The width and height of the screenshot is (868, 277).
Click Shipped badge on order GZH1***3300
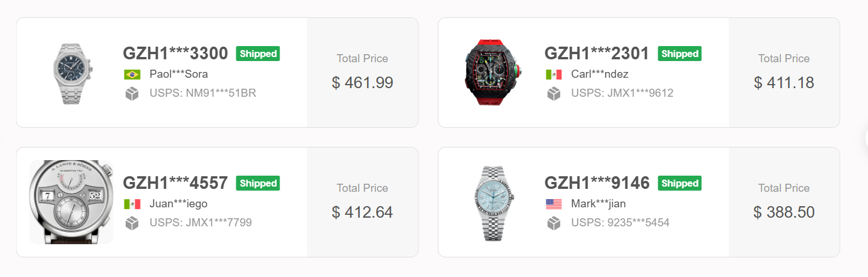click(258, 54)
